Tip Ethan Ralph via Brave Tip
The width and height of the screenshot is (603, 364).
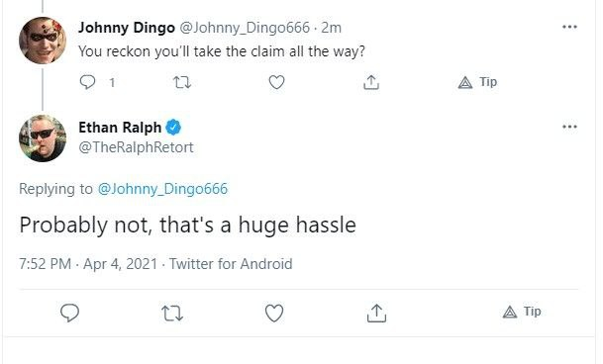[522, 312]
